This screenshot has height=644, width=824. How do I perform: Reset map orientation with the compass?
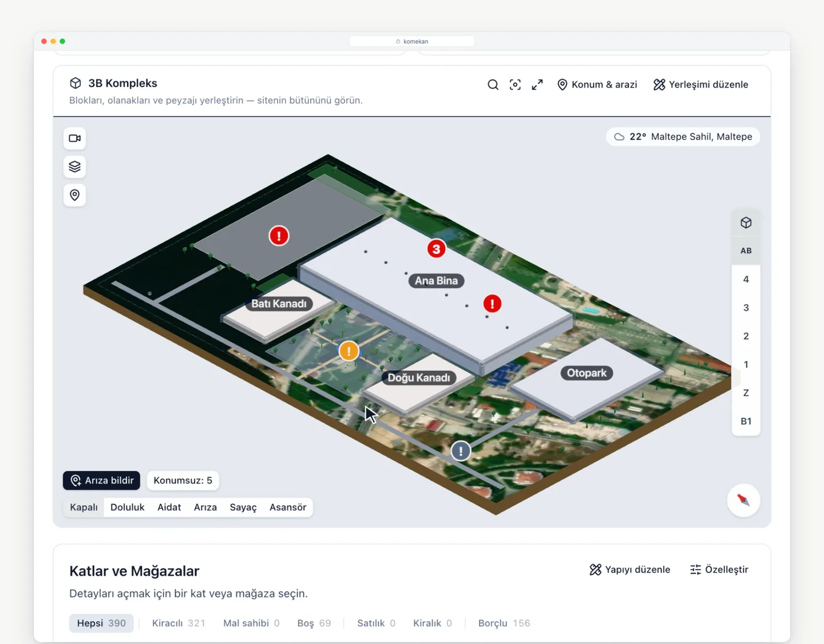[x=743, y=500]
